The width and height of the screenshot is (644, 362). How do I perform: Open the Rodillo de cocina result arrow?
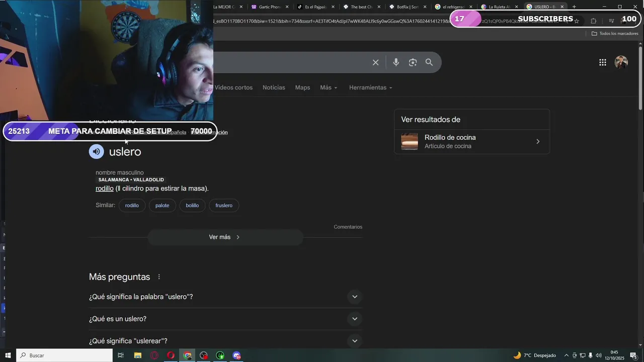(x=538, y=141)
